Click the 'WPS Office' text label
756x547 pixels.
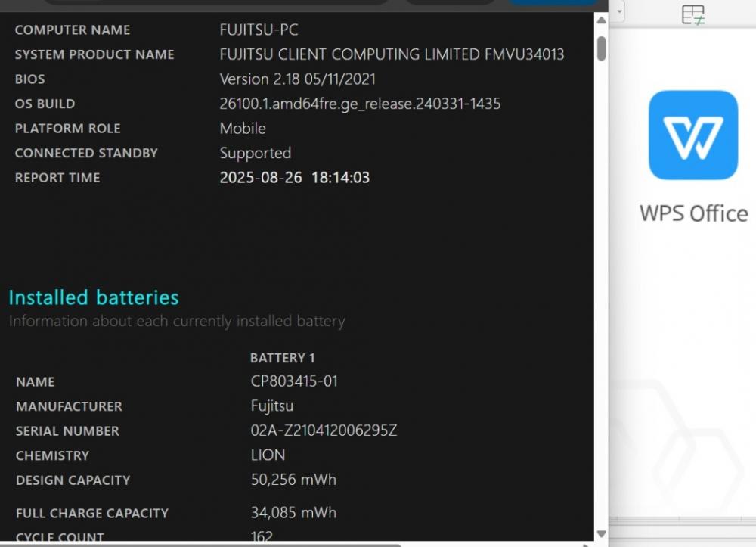pos(694,213)
